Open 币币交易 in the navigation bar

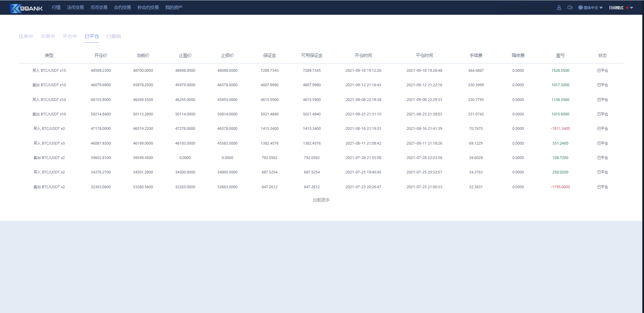(x=99, y=7)
